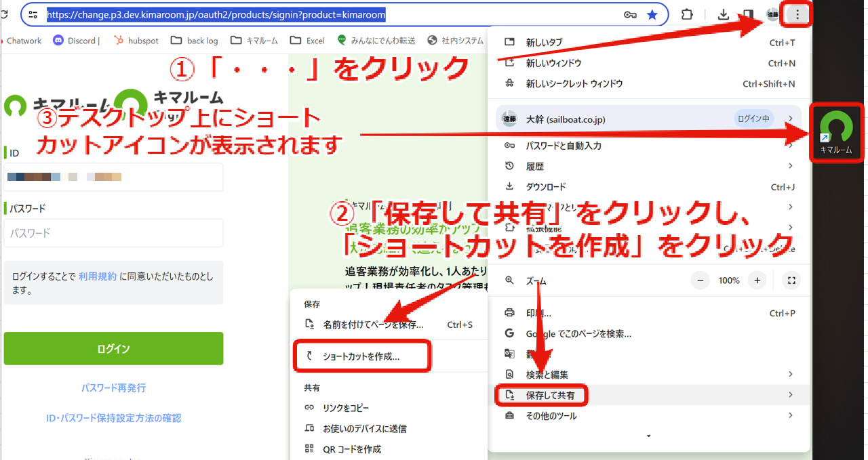
Task: Expand the 大幹 (sailboat.co.jp) profile row
Action: [649, 119]
